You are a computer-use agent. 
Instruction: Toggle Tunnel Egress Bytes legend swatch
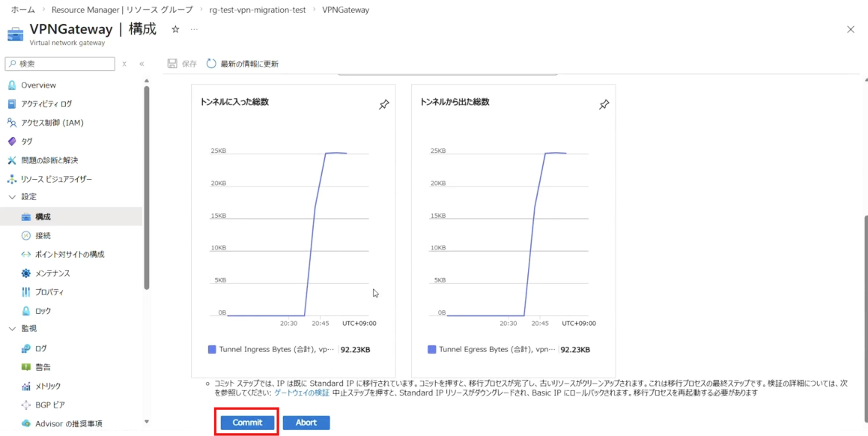click(x=431, y=349)
